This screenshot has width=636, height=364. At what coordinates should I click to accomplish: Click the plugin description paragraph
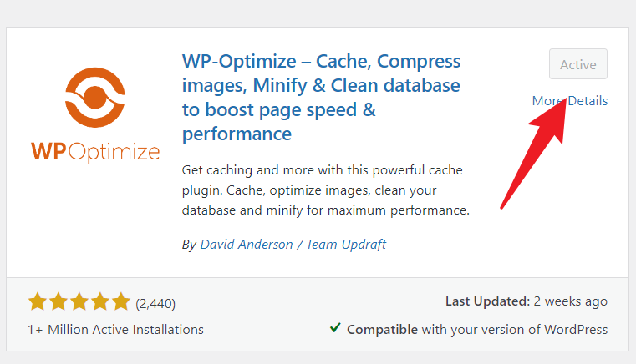[x=326, y=190]
